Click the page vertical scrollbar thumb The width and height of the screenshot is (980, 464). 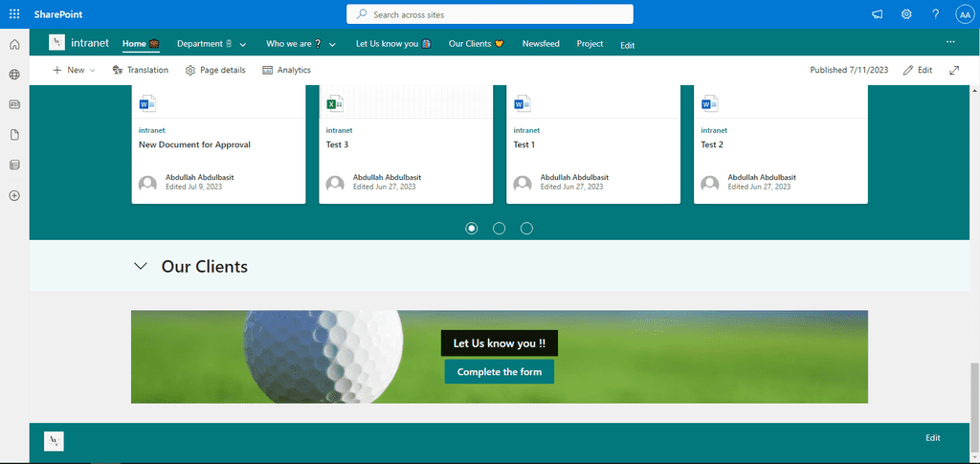pyautogui.click(x=974, y=408)
